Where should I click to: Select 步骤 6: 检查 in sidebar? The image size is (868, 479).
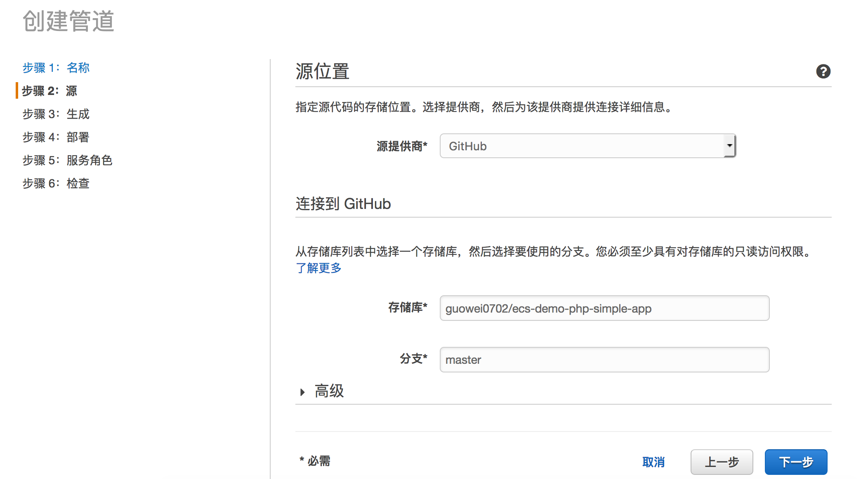click(x=56, y=183)
